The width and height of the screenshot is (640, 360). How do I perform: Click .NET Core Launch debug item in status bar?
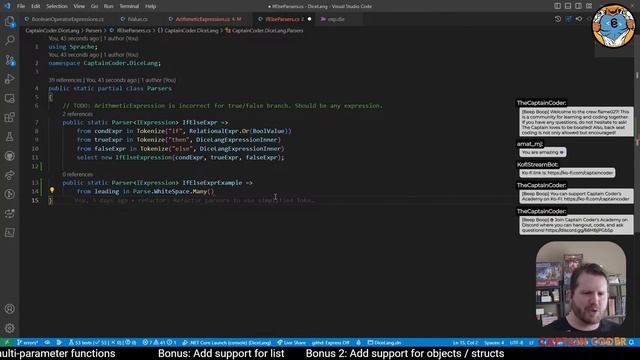tap(227, 342)
